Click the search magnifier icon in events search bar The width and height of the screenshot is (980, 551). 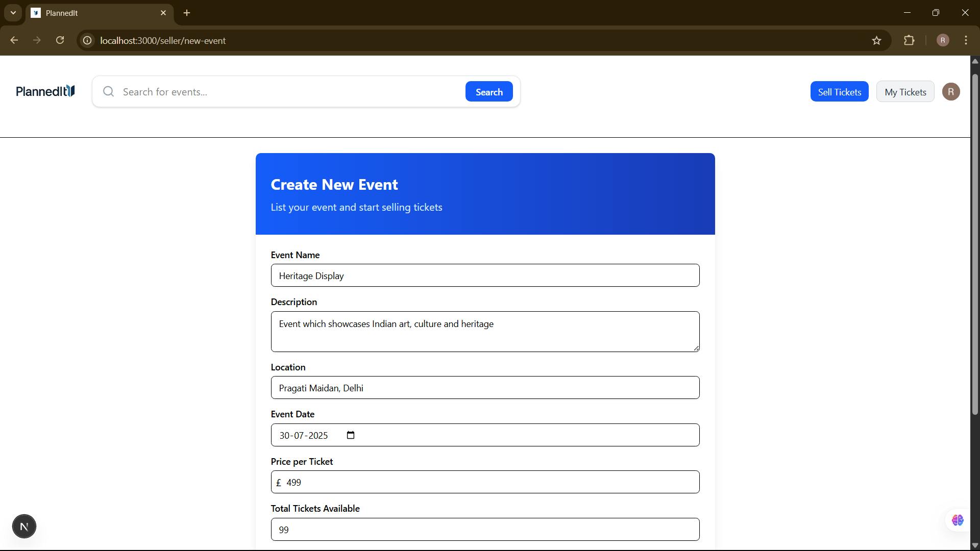108,92
